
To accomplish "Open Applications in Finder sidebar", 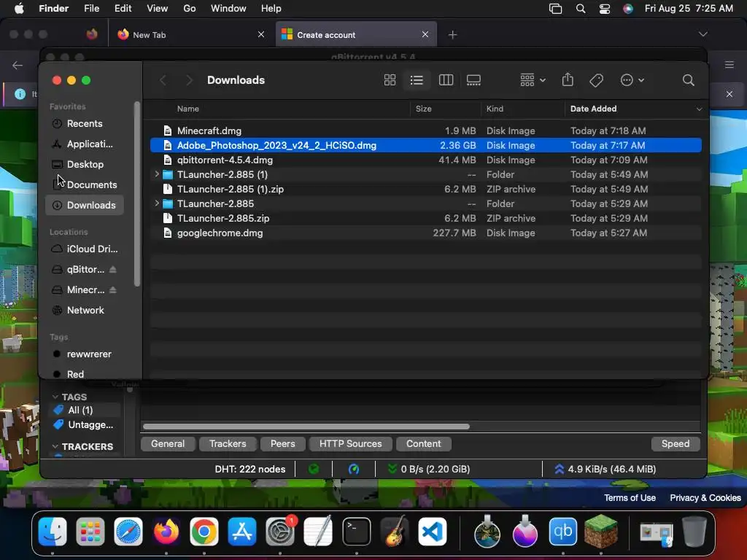I will coord(85,144).
